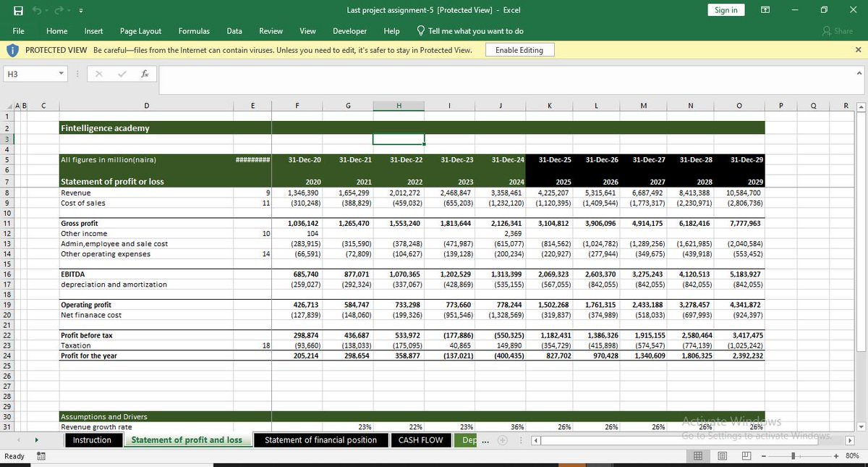Click the 2022 EBITDA value 1,070,365
Image resolution: width=868 pixels, height=467 pixels.
pos(400,275)
